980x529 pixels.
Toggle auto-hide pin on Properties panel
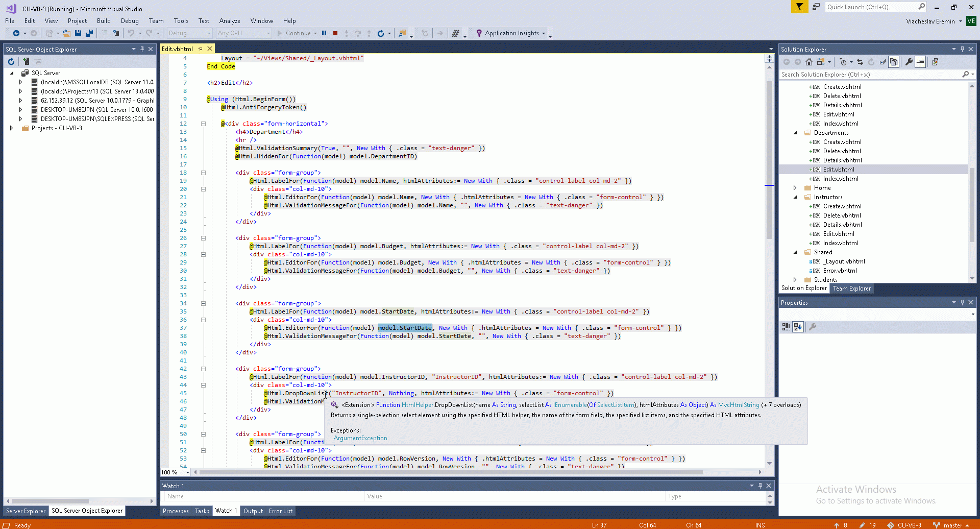tap(962, 302)
